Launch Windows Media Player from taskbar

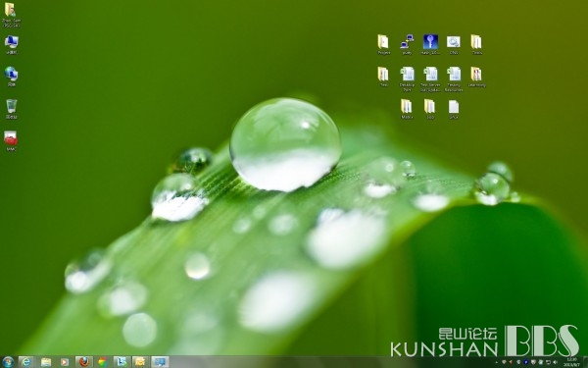tap(65, 362)
